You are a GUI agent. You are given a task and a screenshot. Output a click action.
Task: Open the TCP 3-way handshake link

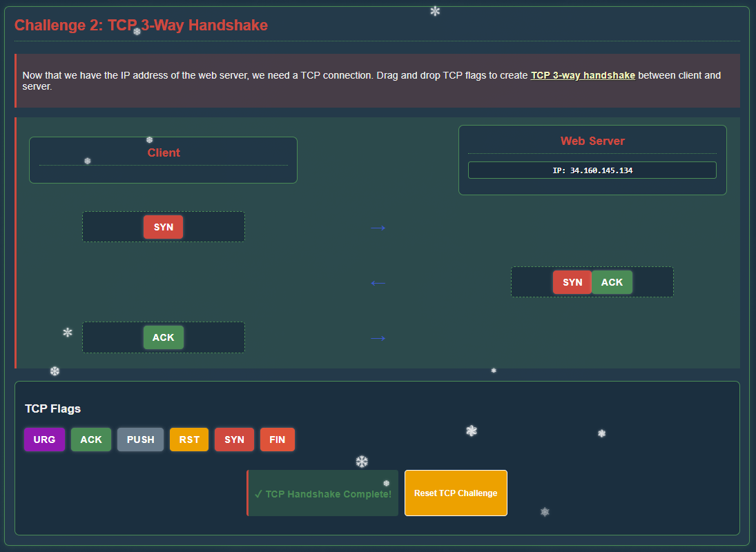pos(583,75)
